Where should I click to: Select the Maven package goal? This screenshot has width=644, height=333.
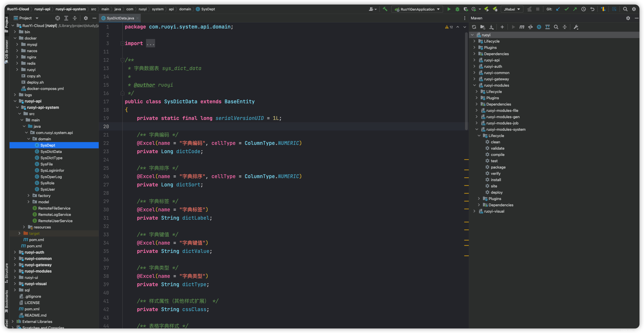click(x=498, y=167)
